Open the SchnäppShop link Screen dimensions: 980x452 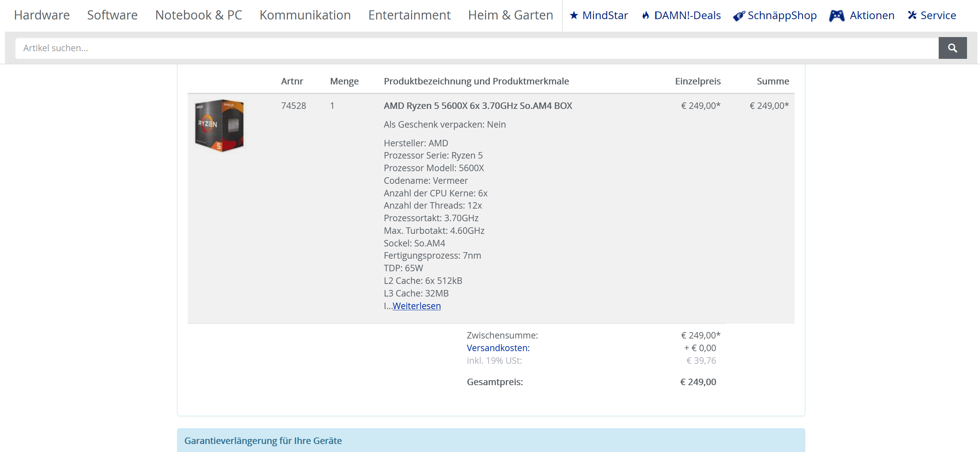pyautogui.click(x=782, y=15)
